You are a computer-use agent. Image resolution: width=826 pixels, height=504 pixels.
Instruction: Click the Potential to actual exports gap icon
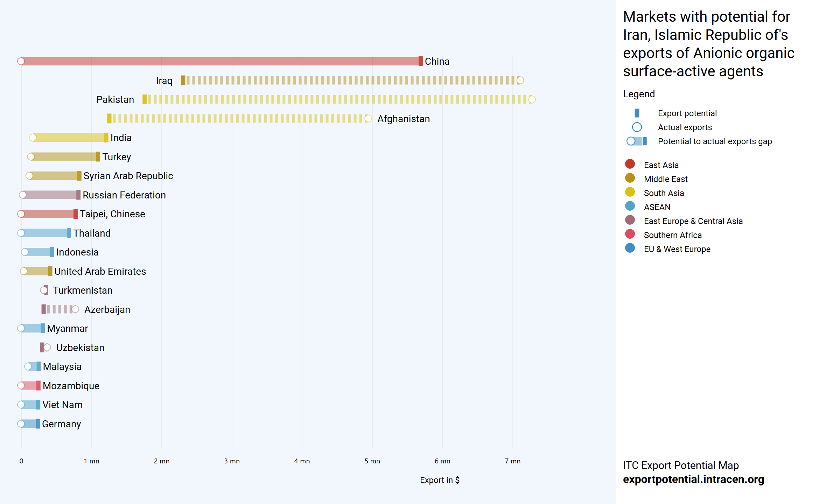(x=637, y=141)
